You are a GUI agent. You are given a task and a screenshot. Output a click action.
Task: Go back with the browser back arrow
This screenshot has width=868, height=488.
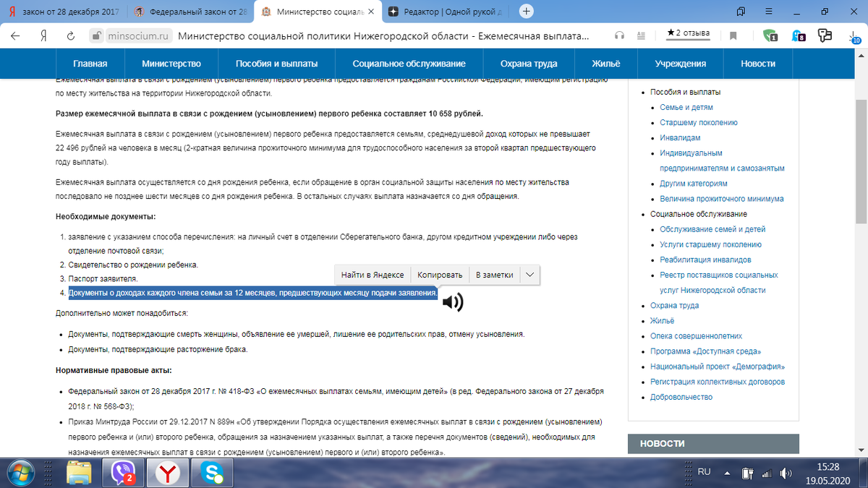pyautogui.click(x=15, y=35)
